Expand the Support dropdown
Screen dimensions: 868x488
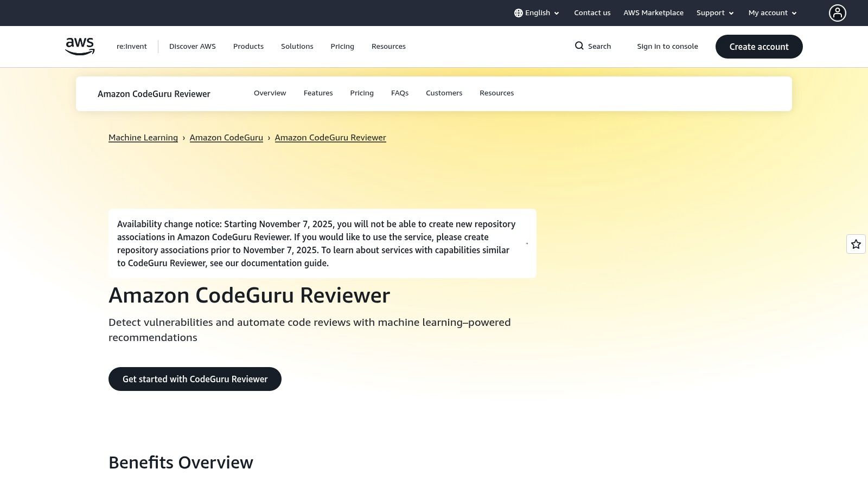click(715, 13)
